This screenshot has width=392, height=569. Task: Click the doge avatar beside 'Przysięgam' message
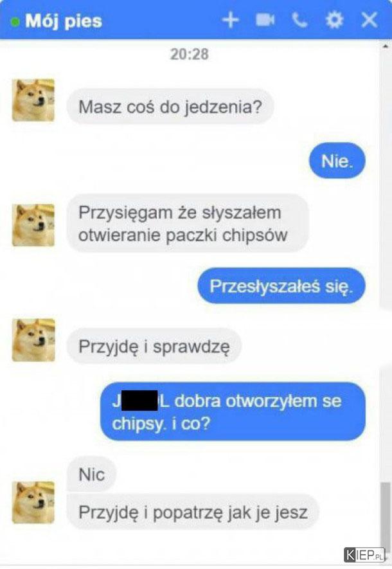(33, 225)
